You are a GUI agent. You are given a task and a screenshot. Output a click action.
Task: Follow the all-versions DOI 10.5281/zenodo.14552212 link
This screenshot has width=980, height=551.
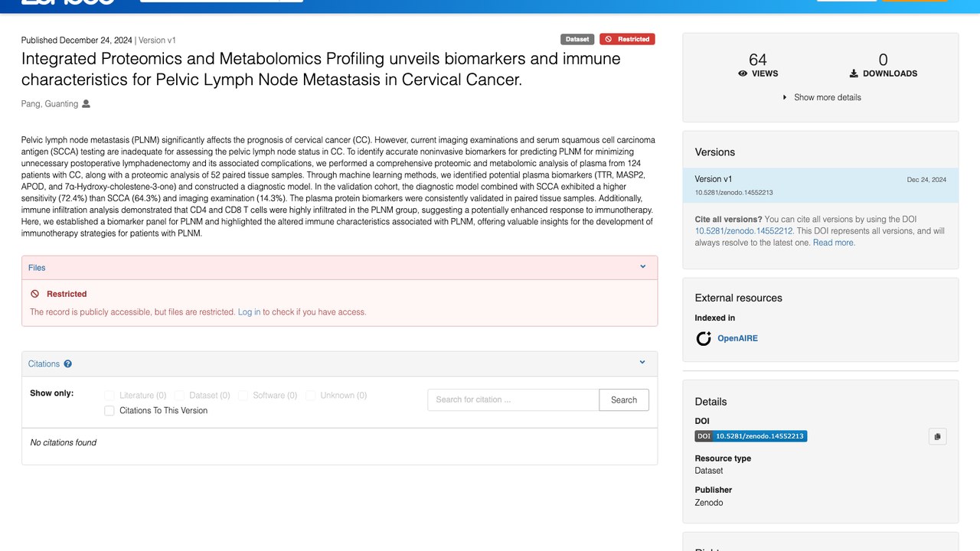(744, 231)
